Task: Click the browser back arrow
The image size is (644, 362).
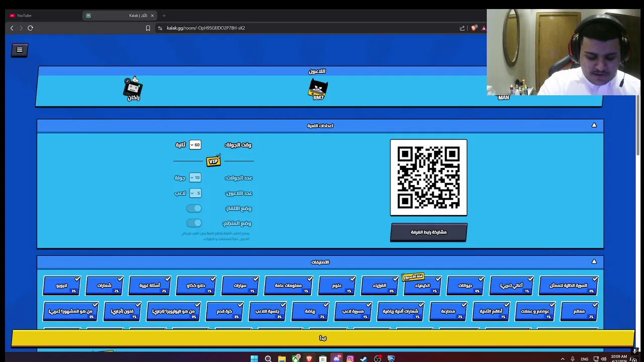Action: [x=12, y=28]
